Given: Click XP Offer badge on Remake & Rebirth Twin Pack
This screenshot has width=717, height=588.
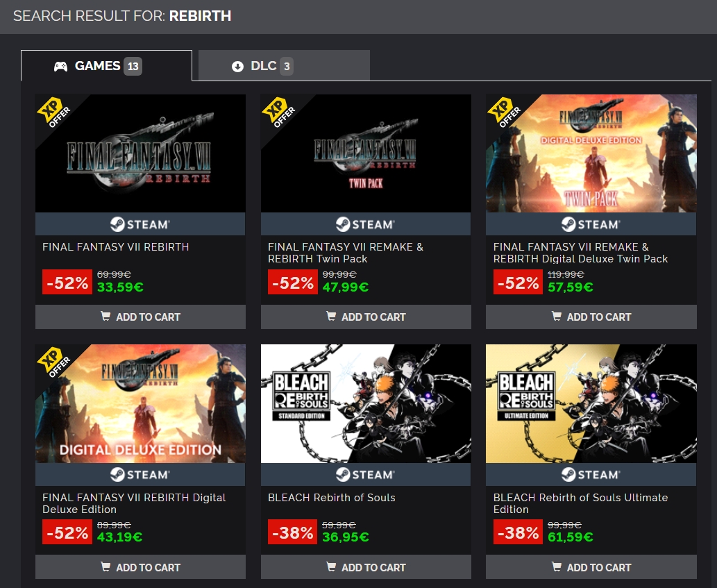Looking at the screenshot, I should (x=278, y=112).
